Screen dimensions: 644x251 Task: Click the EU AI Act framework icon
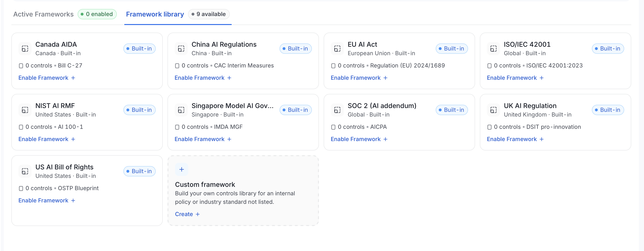pos(337,49)
